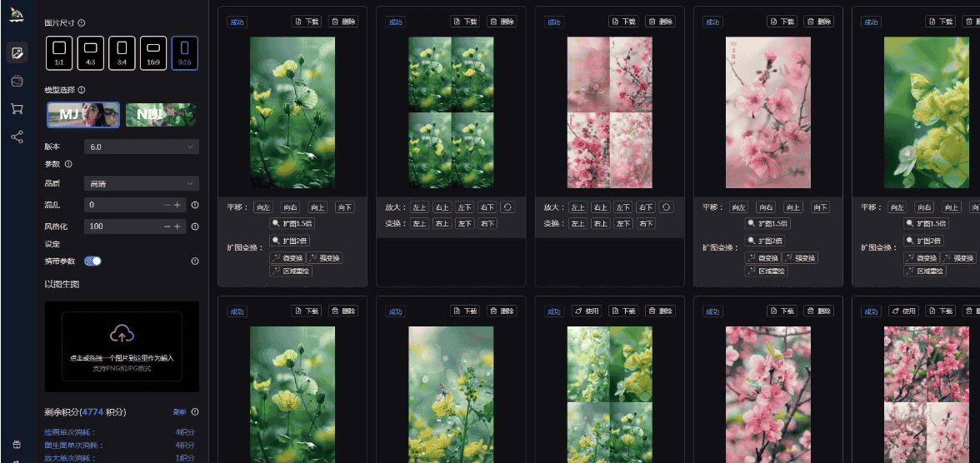Click 变换 右下 in top-row second card
The width and height of the screenshot is (980, 463).
tap(487, 223)
